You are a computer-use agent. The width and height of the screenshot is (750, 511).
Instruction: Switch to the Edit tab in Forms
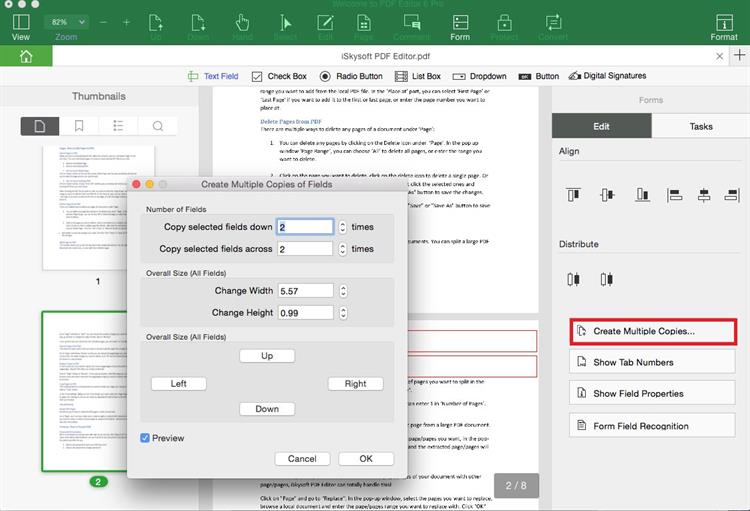tap(601, 126)
